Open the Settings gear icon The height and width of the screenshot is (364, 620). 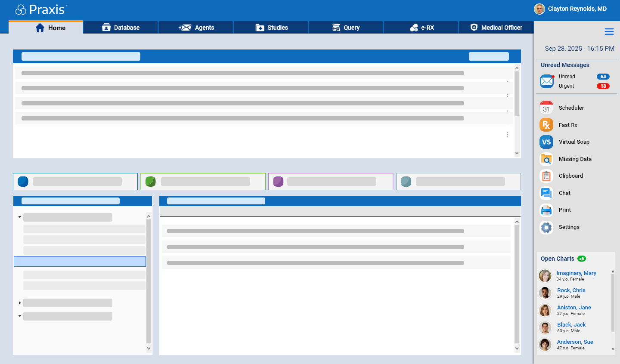(x=546, y=227)
